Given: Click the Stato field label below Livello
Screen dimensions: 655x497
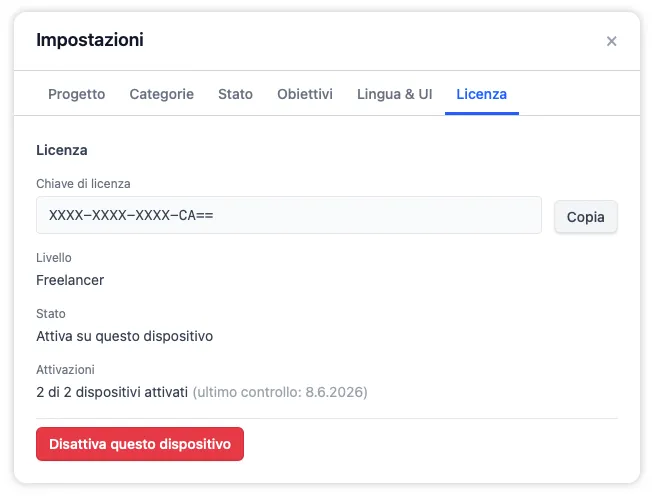Looking at the screenshot, I should coord(51,314).
